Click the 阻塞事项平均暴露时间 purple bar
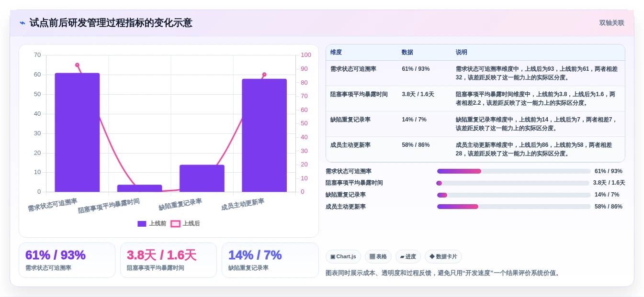This screenshot has width=644, height=297. coord(139,188)
